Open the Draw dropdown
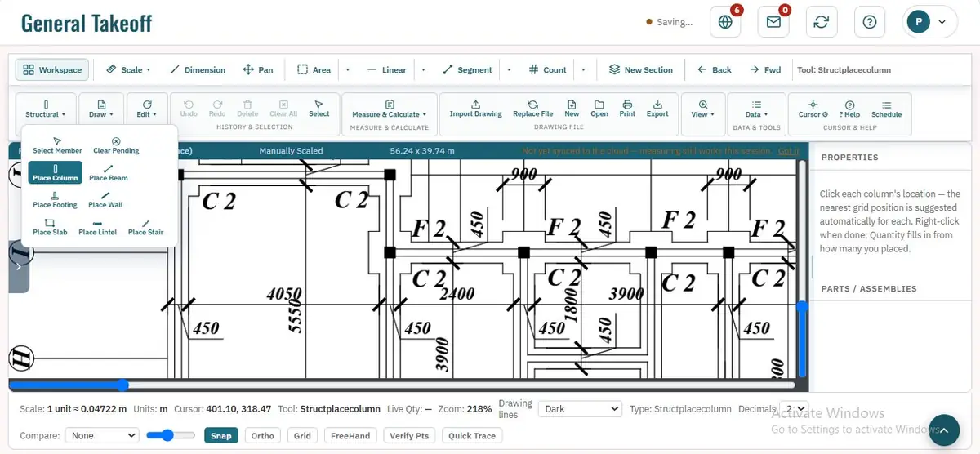Image resolution: width=980 pixels, height=454 pixels. pyautogui.click(x=101, y=109)
